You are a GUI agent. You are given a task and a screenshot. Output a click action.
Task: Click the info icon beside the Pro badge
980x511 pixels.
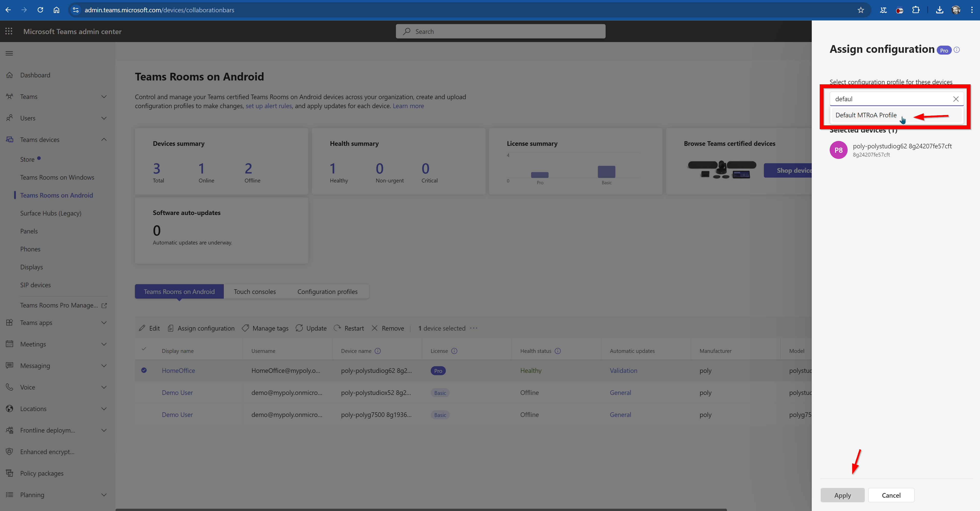click(956, 50)
